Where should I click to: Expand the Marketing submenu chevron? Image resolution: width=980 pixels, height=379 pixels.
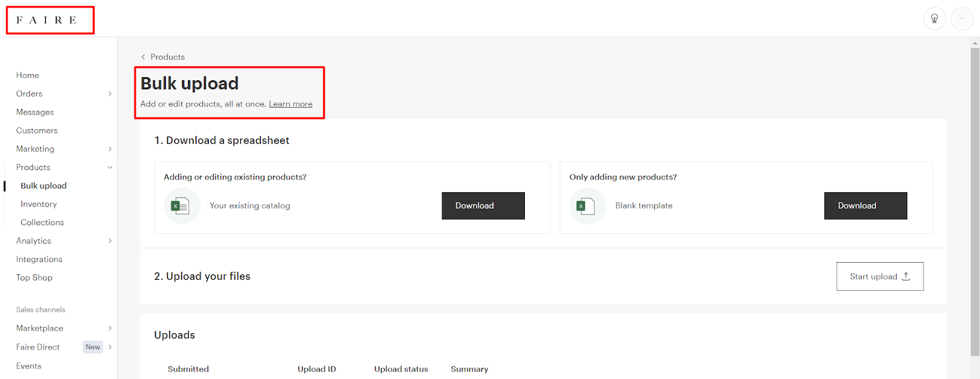110,149
